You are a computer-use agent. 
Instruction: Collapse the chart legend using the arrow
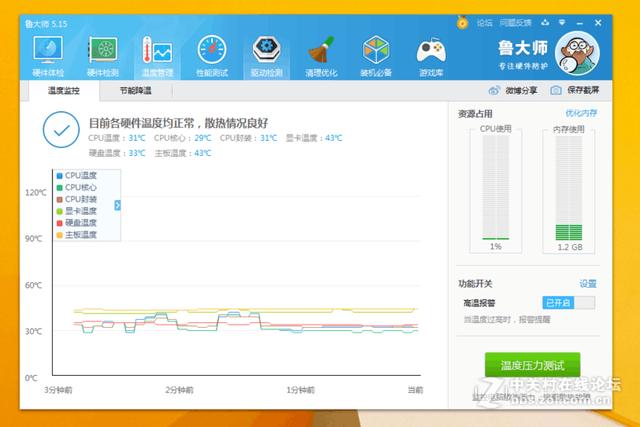tap(118, 205)
